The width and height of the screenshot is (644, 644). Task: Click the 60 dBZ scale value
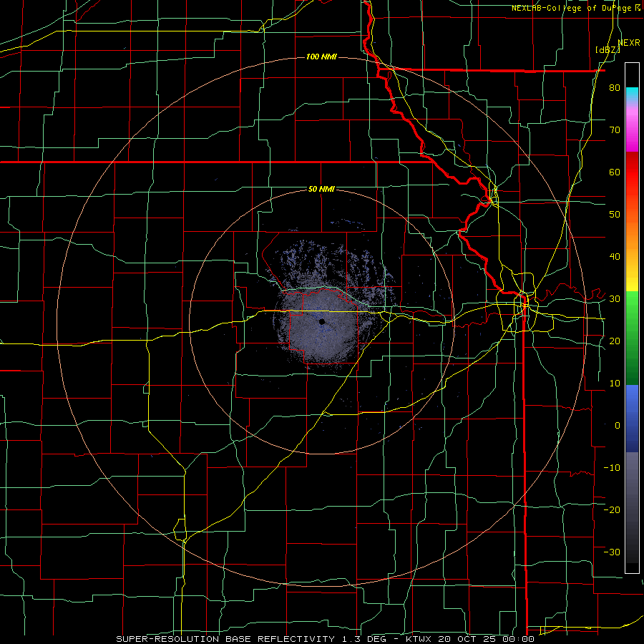[x=615, y=172]
